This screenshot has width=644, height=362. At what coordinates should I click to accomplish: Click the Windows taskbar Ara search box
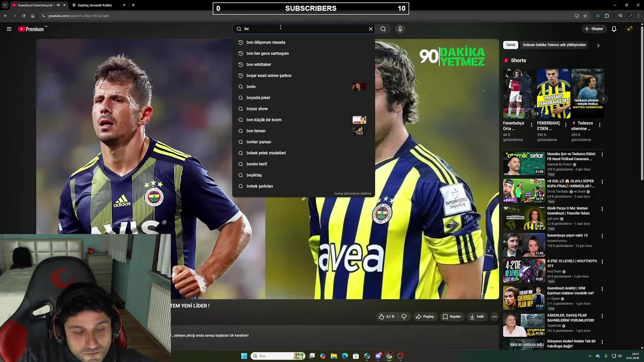(x=278, y=356)
